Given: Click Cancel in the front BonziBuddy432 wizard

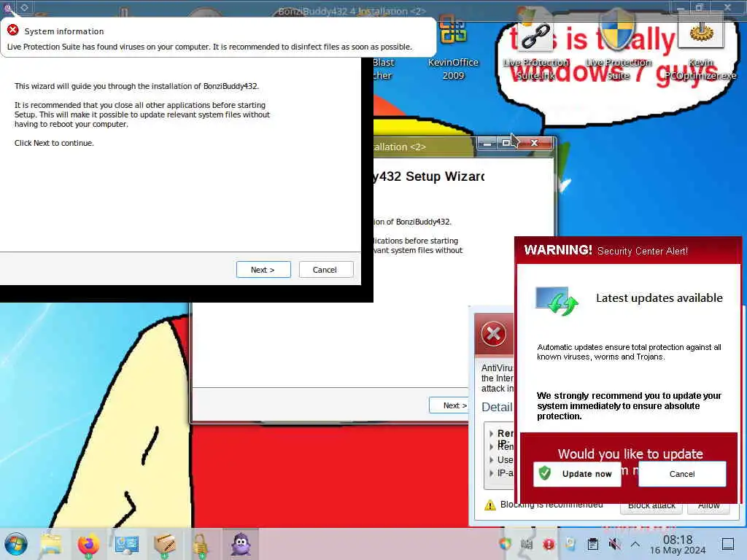Looking at the screenshot, I should click(326, 270).
